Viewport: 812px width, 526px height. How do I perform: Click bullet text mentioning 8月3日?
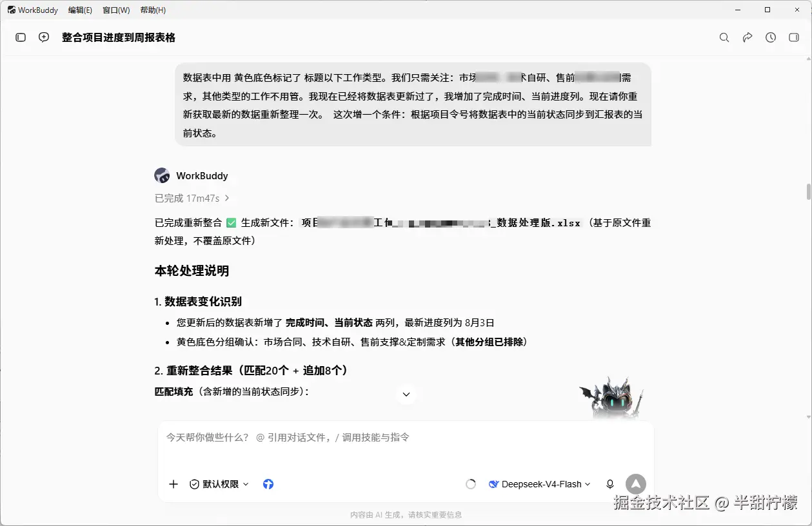click(x=335, y=323)
